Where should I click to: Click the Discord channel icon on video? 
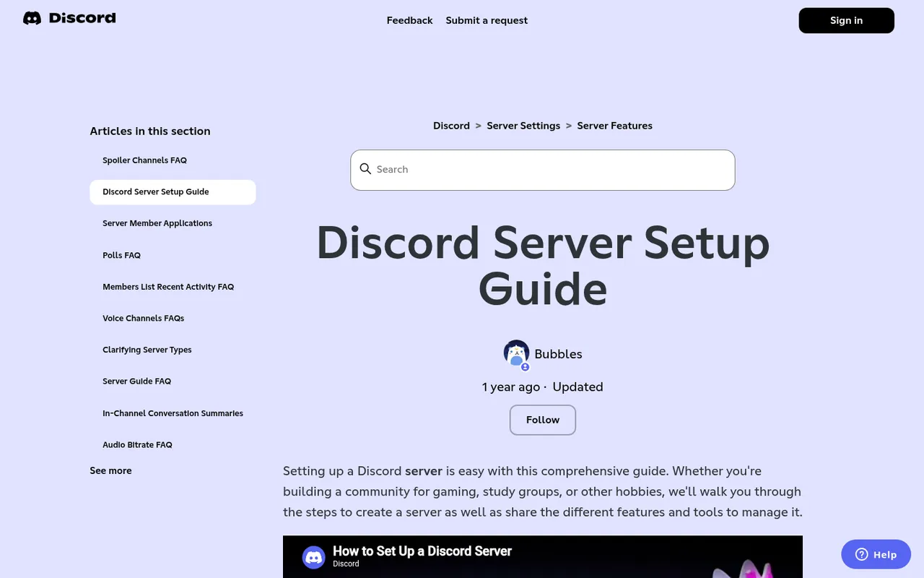313,557
